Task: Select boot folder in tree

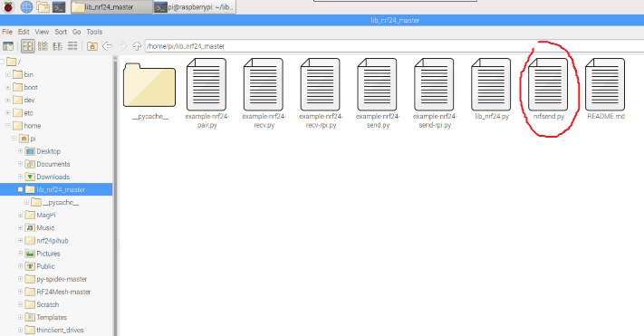Action: (25, 87)
